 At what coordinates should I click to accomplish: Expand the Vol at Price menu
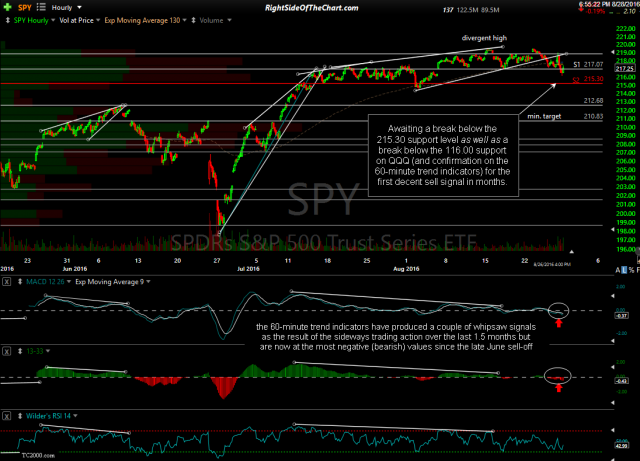point(98,20)
